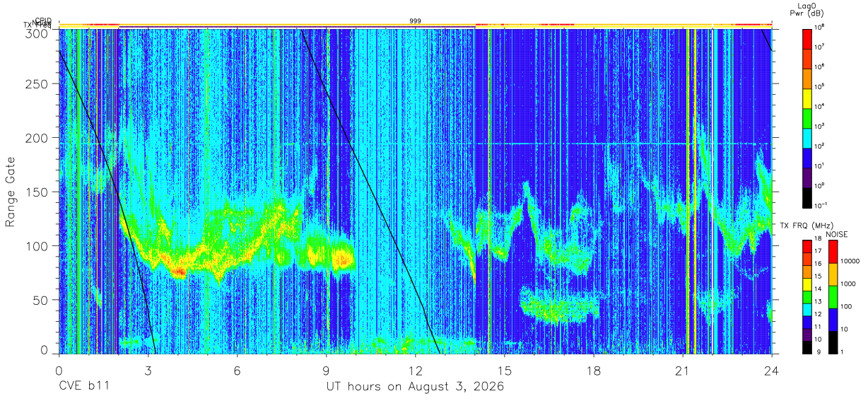The width and height of the screenshot is (868, 401).
Task: Click the blue segment of the NOISE colorbar
Action: pyautogui.click(x=833, y=318)
